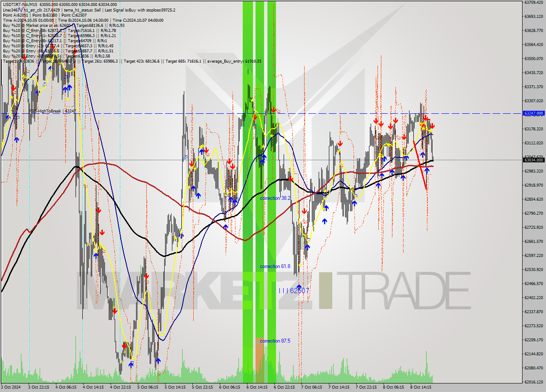
Task: Click the '6 Oct 22:15' time axis label
Action: (x=285, y=387)
